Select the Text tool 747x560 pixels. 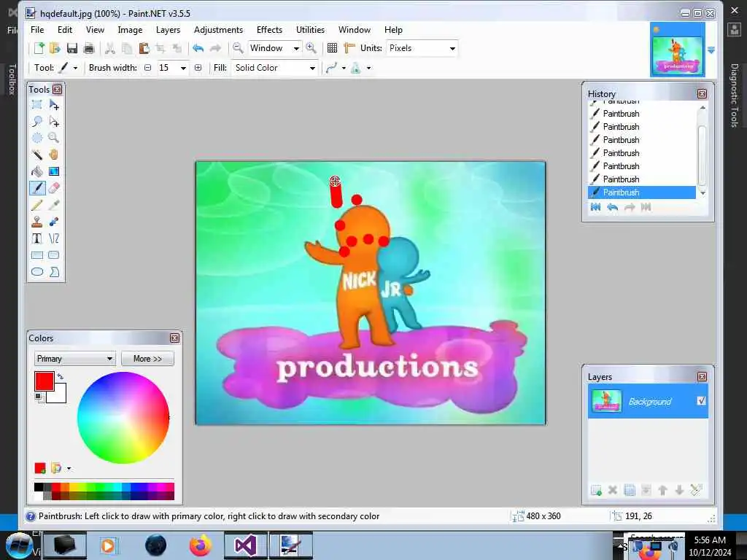(36, 238)
